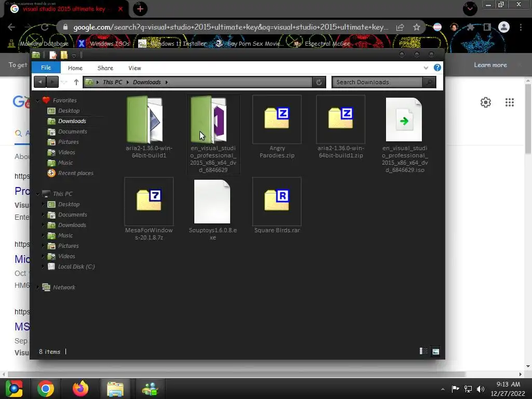The height and width of the screenshot is (399, 532).
Task: Bookmark this page with the star icon
Action: click(x=417, y=27)
